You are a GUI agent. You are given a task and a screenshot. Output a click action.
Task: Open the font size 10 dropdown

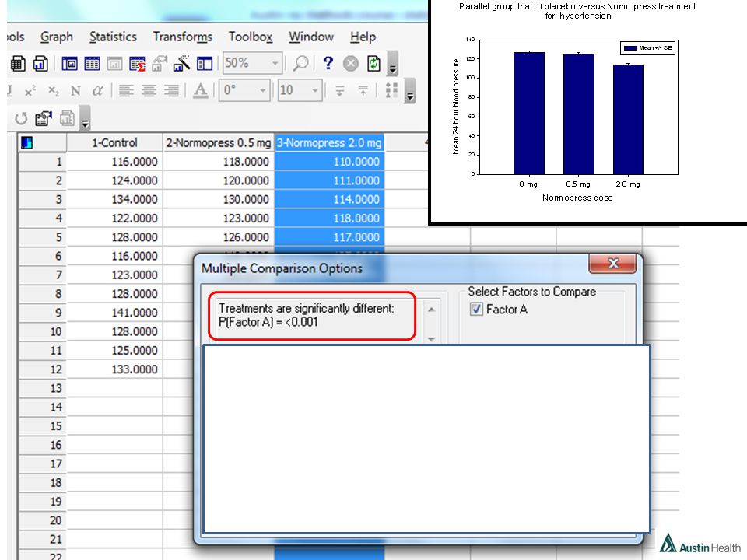point(314,90)
